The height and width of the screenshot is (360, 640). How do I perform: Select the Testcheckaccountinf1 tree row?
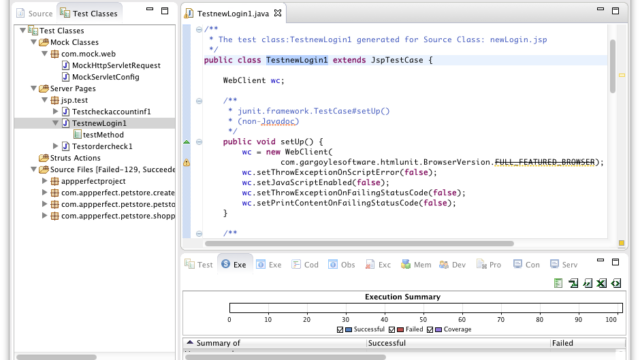[95, 111]
